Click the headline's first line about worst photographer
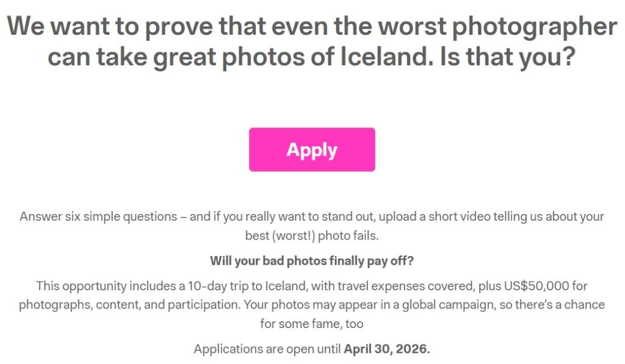The image size is (625, 364). click(312, 27)
